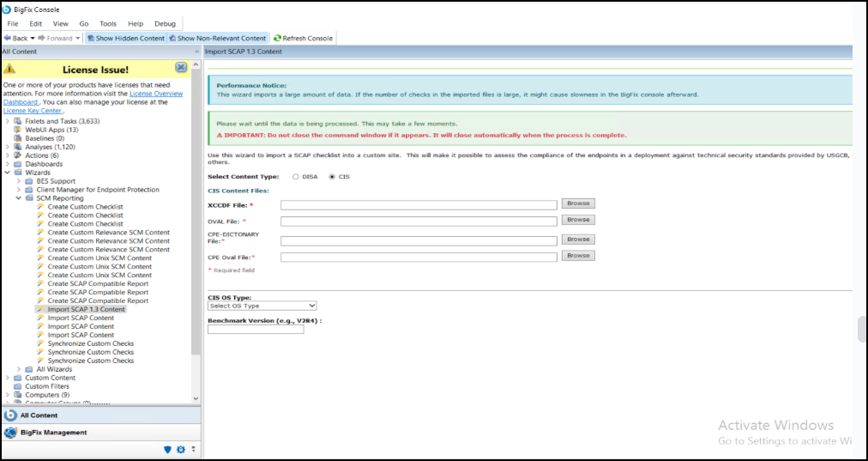This screenshot has width=868, height=461.
Task: Expand the BES Support folder
Action: (19, 181)
